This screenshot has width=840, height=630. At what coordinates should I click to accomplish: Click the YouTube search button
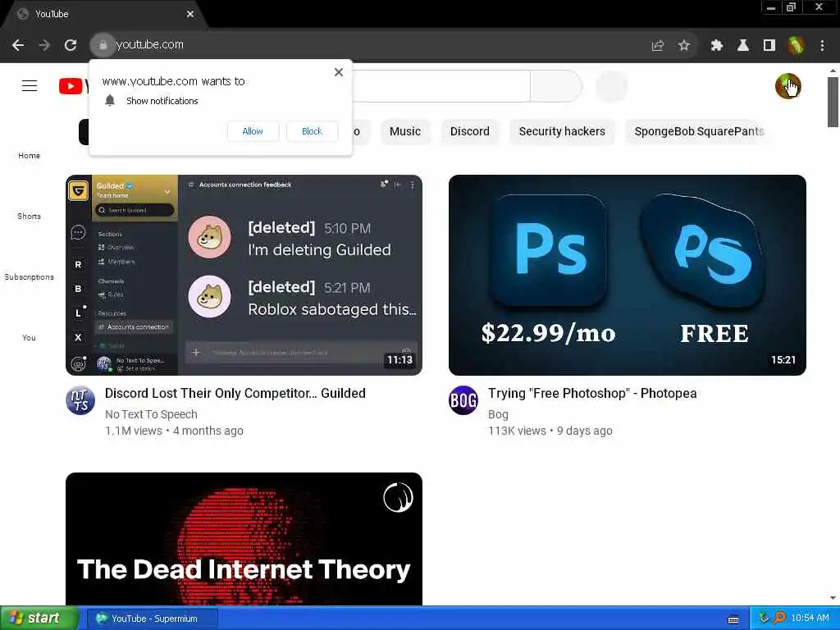pyautogui.click(x=556, y=85)
